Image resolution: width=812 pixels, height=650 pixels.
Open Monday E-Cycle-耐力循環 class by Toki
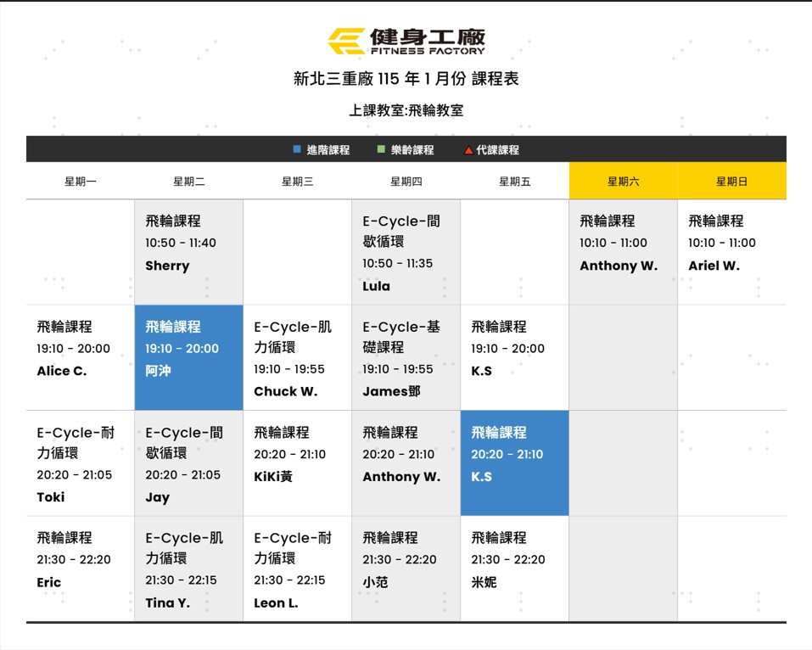81,463
